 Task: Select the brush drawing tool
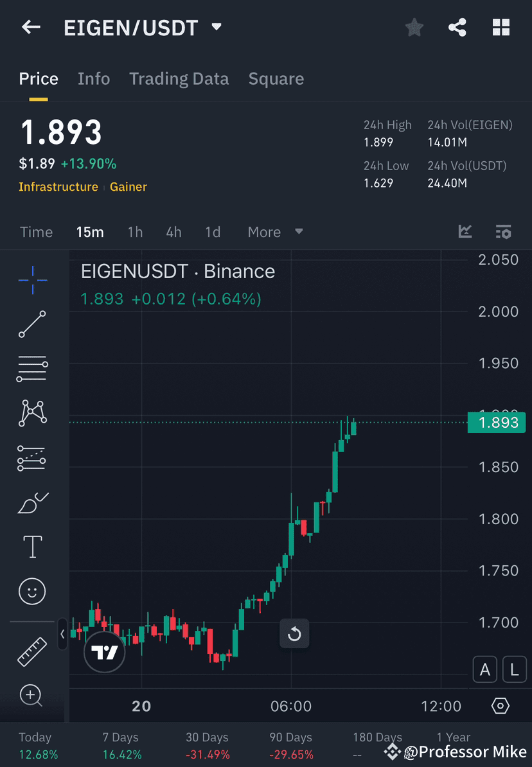point(32,502)
